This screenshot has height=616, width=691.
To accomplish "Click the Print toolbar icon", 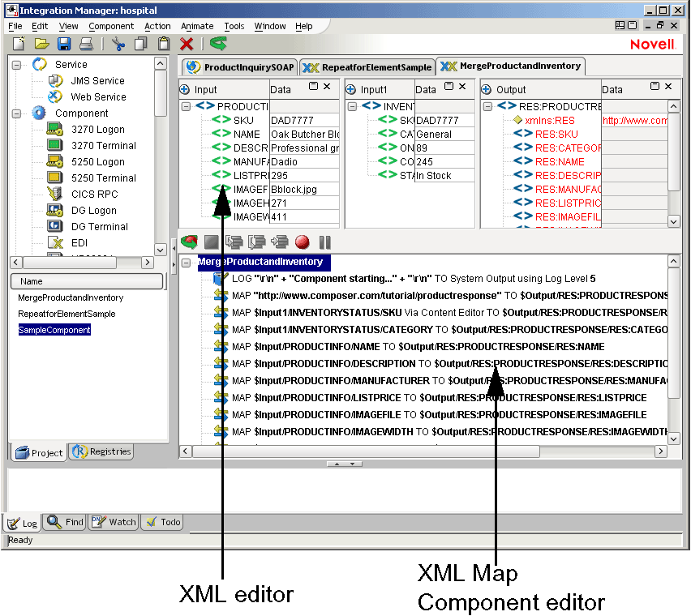I will (x=86, y=44).
